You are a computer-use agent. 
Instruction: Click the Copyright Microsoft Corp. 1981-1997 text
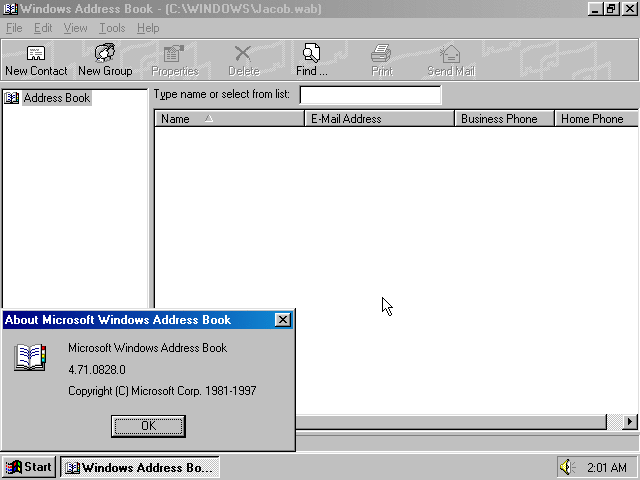162,391
